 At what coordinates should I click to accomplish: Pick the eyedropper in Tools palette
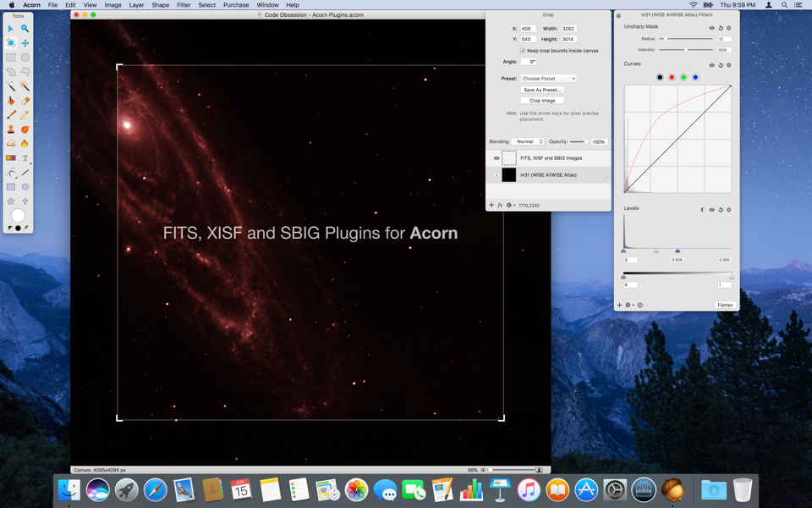point(26,228)
